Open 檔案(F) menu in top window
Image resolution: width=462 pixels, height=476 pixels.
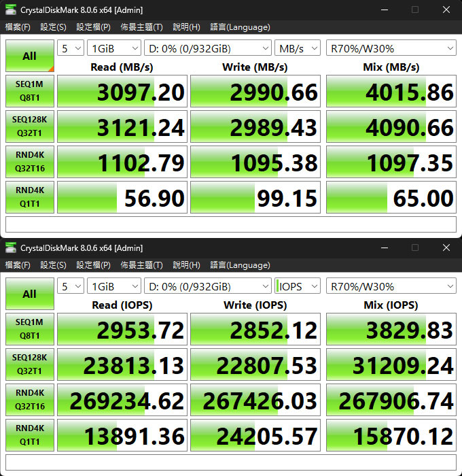click(18, 27)
